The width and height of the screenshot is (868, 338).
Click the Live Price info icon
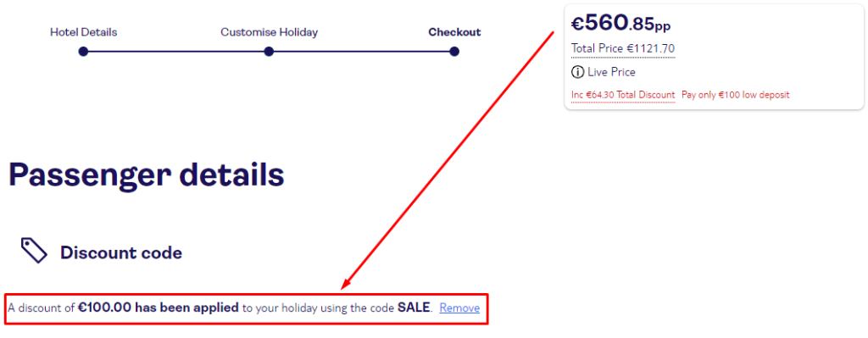tap(578, 72)
